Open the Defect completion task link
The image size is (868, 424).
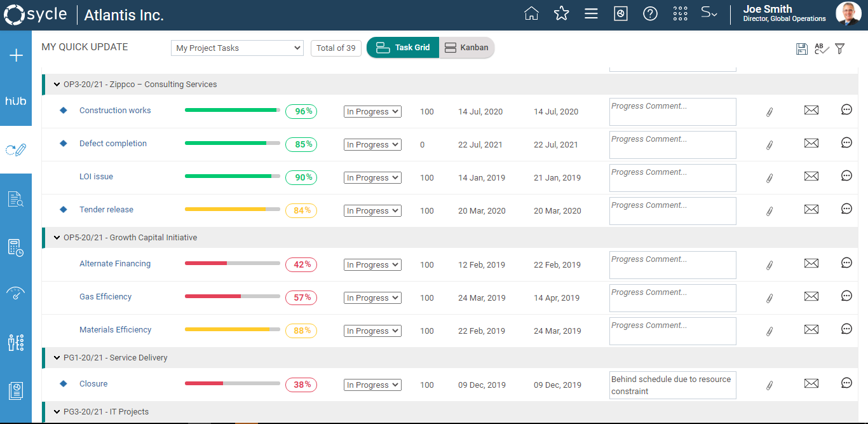pos(113,144)
